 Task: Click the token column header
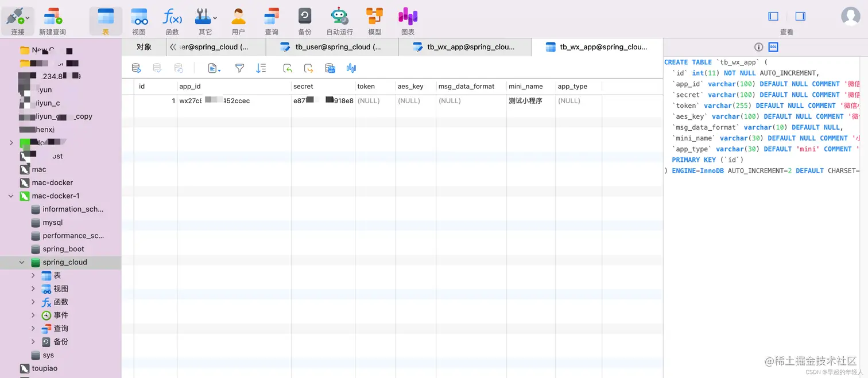tap(375, 86)
